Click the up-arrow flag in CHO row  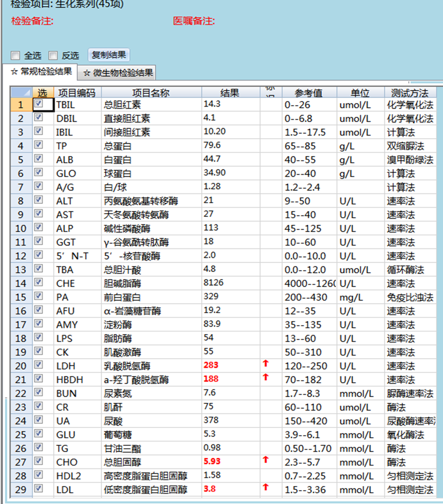pyautogui.click(x=266, y=460)
